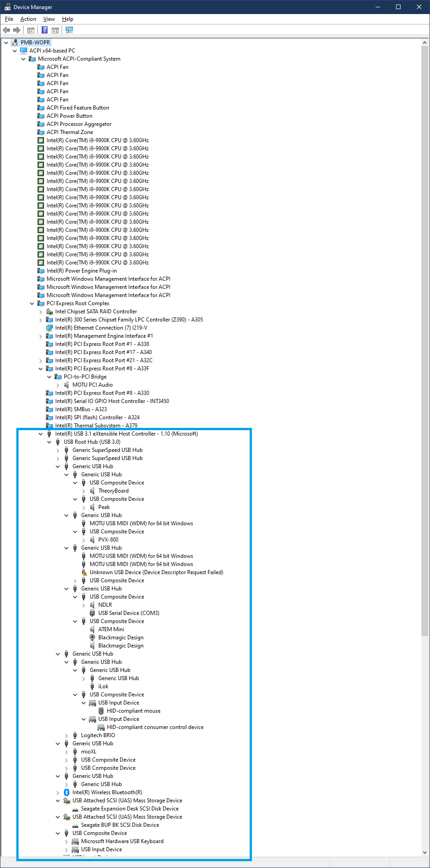The image size is (430, 868).
Task: Select the Intel(R) Power Engine Plug-in row
Action: [x=82, y=271]
